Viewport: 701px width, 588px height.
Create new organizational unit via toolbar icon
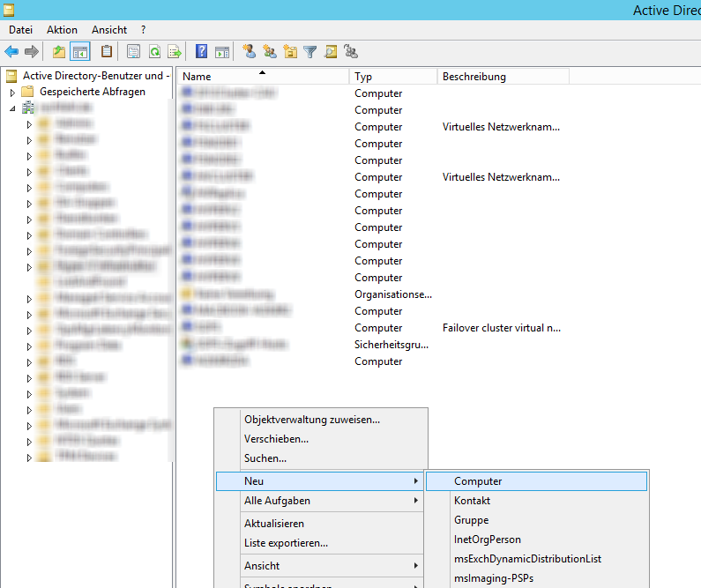point(291,52)
